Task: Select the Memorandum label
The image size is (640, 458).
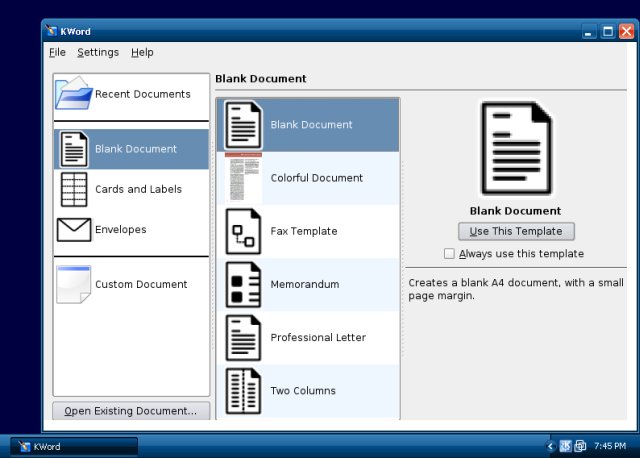Action: tap(305, 284)
